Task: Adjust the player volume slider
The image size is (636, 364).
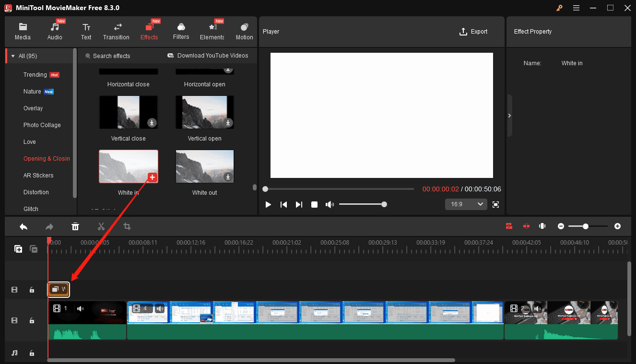Action: coord(363,204)
